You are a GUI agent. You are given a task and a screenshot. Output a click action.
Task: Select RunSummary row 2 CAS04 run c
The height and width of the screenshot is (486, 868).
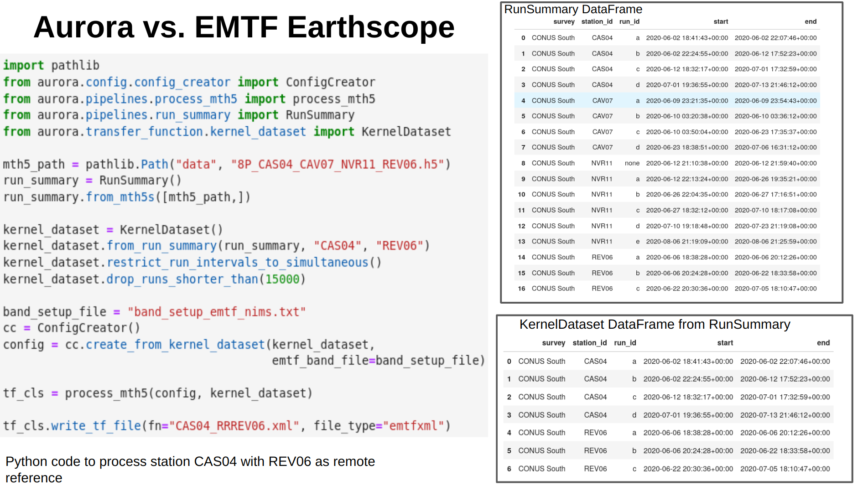667,69
